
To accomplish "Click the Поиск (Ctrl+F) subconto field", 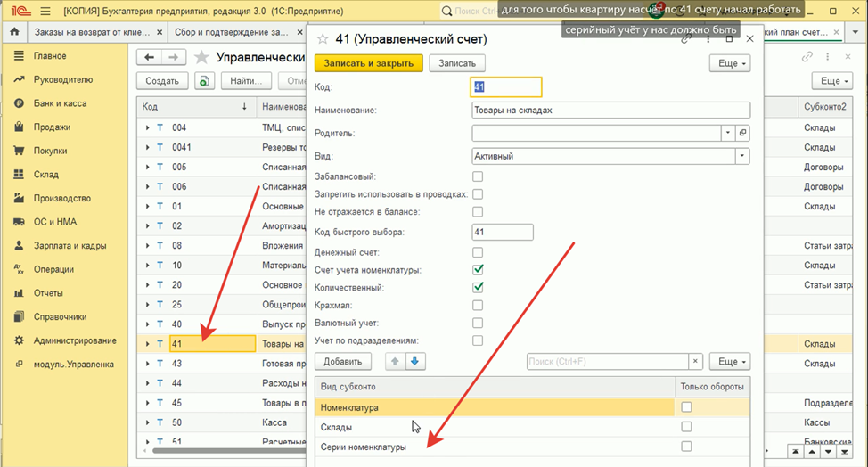I will point(608,361).
